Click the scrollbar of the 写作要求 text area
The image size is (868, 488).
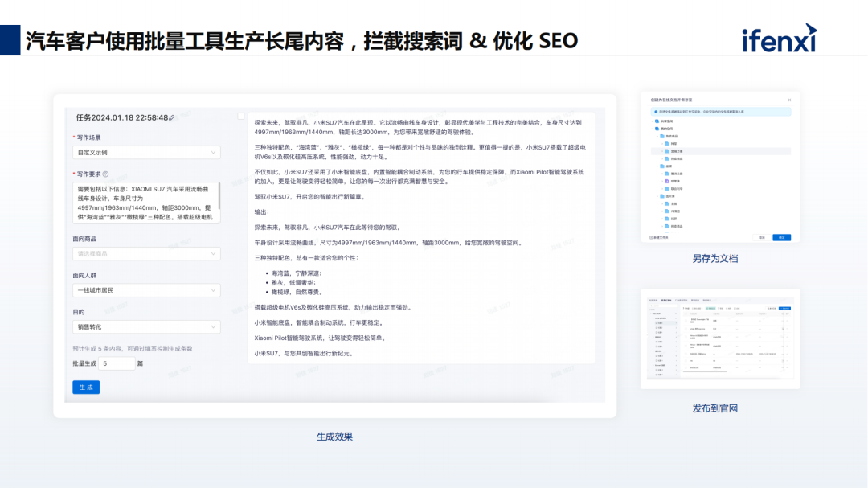[219, 197]
